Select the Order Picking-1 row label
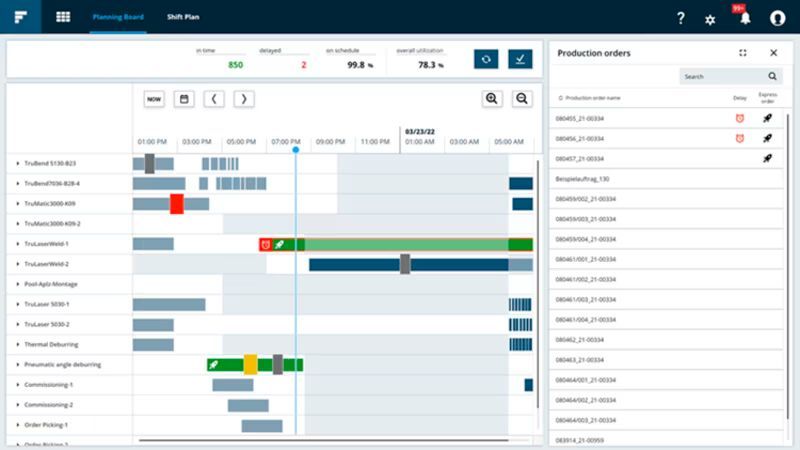800x450 pixels. [46, 425]
